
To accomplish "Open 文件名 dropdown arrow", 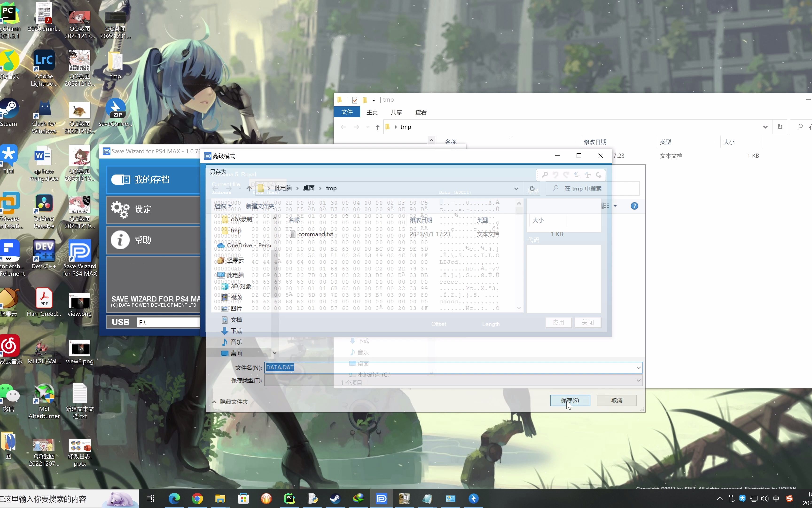I will (x=639, y=368).
